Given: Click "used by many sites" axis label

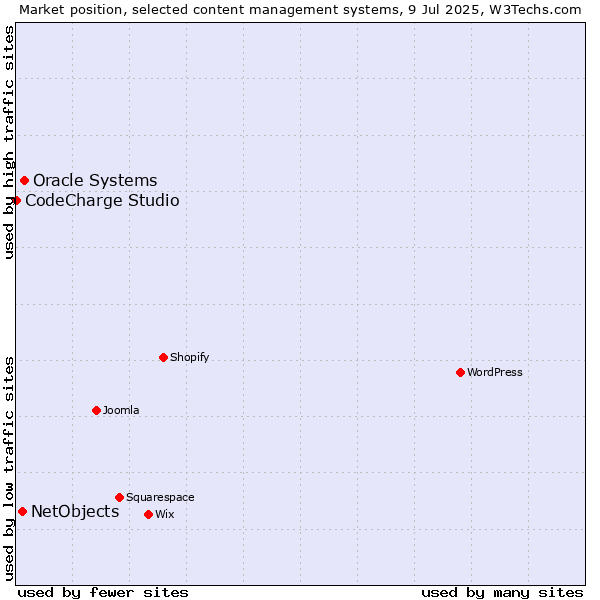Looking at the screenshot, I should point(502,592).
